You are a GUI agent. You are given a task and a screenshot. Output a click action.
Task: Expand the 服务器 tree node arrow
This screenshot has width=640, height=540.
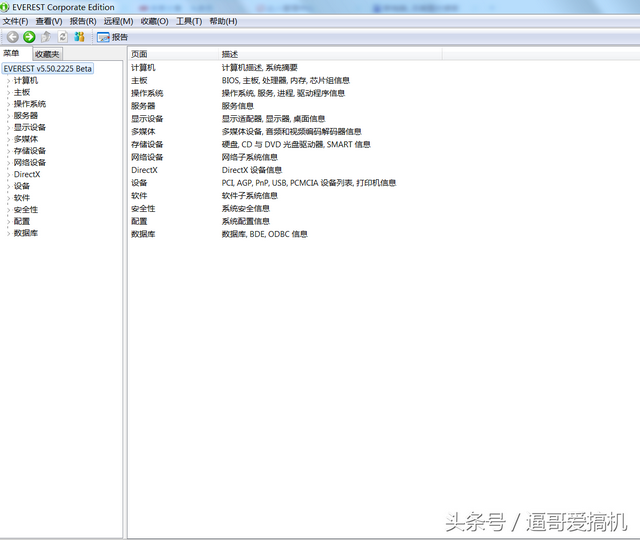click(9, 116)
